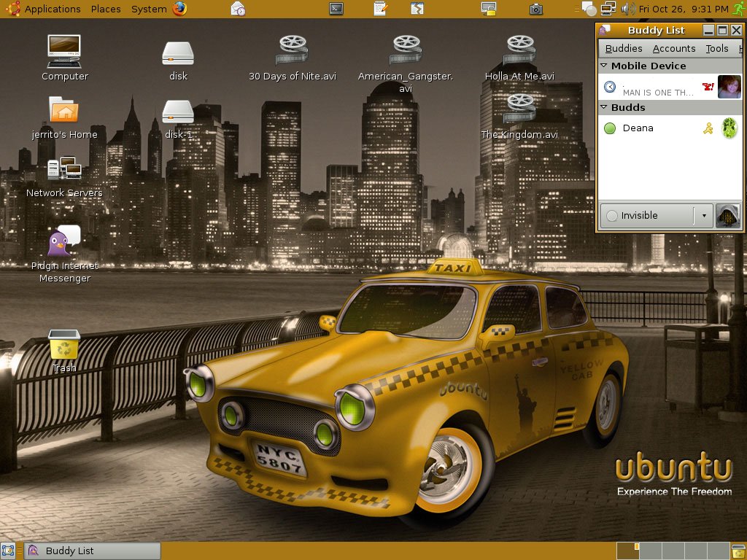Select the buddy Deana in the list
This screenshot has width=747, height=560.
point(670,128)
